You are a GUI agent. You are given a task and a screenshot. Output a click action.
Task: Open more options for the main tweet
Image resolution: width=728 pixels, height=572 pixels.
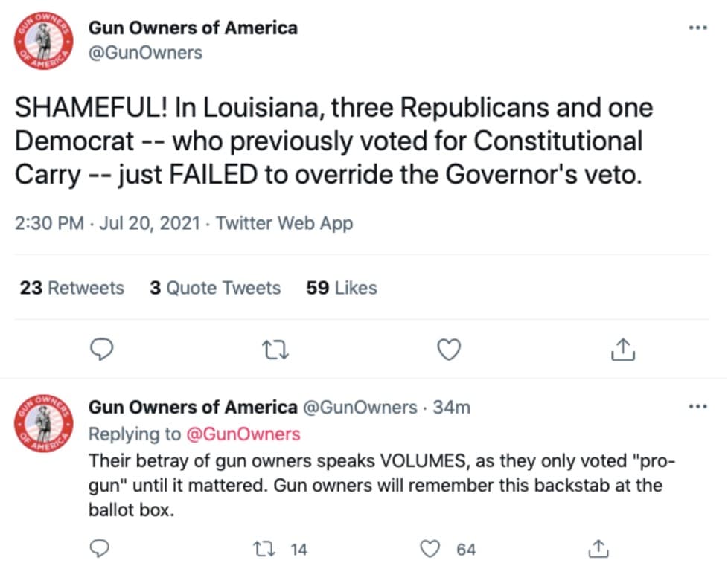pos(697,28)
